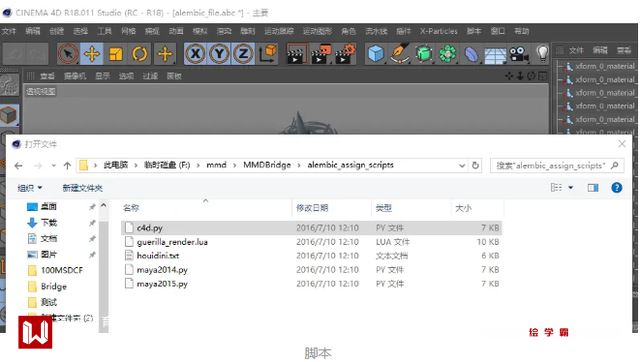Select the spline Pen tool icon

click(x=400, y=54)
